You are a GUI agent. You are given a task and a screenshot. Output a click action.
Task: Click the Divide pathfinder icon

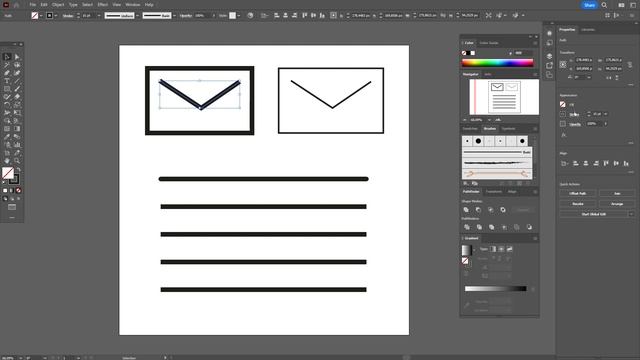(x=467, y=227)
